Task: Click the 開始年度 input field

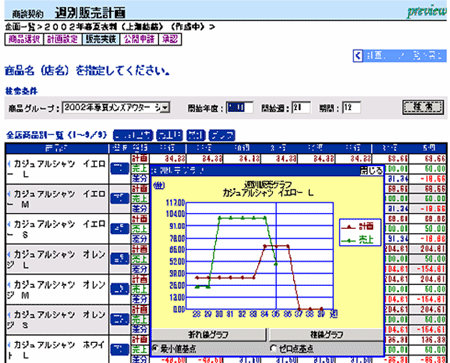Action: click(240, 108)
